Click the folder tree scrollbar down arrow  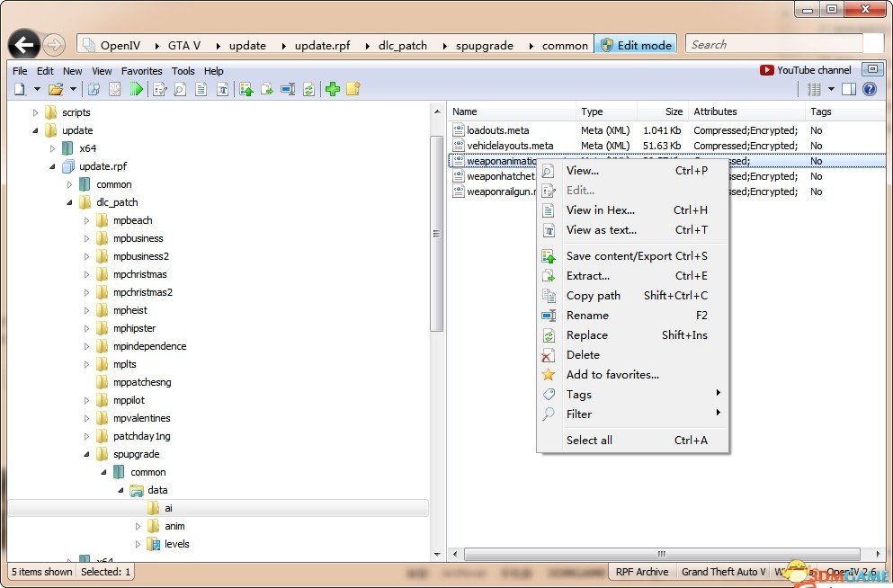[x=437, y=554]
